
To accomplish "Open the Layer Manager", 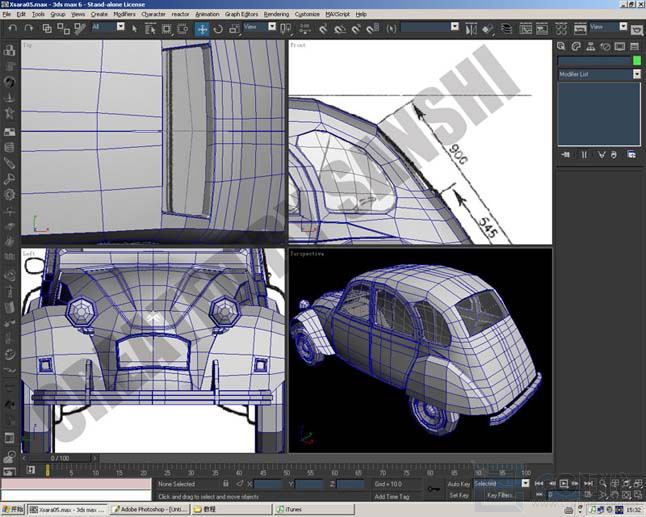I will tap(506, 29).
